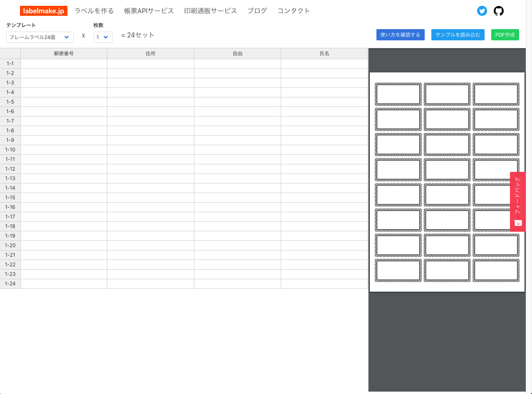Go to the 印刷通販サービス page

point(210,11)
